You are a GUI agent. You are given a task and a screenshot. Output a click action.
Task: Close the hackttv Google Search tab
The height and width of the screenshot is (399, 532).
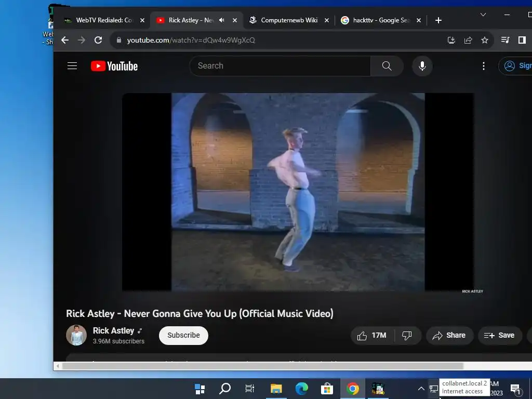pos(419,20)
